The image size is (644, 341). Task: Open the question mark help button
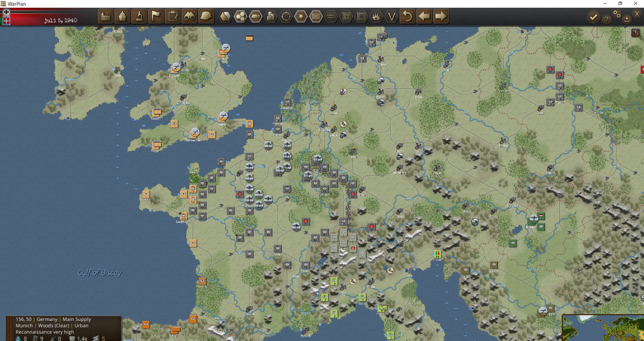pyautogui.click(x=606, y=19)
